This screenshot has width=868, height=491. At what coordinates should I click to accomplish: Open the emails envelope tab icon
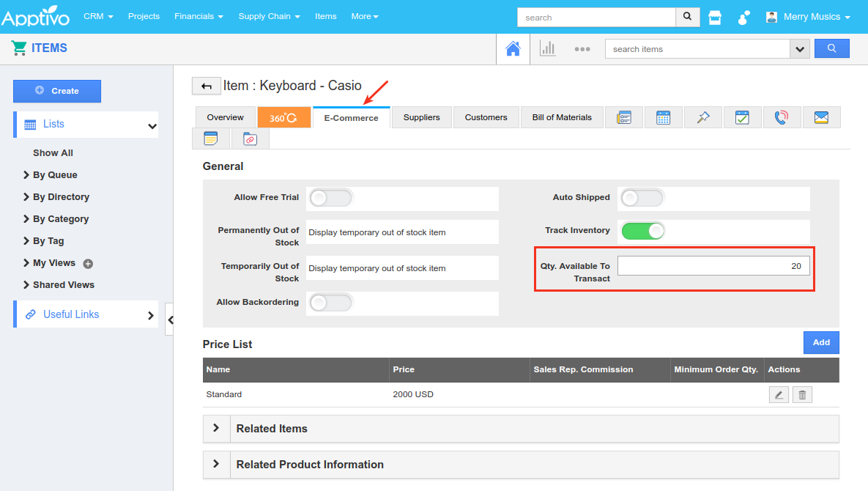tap(822, 117)
